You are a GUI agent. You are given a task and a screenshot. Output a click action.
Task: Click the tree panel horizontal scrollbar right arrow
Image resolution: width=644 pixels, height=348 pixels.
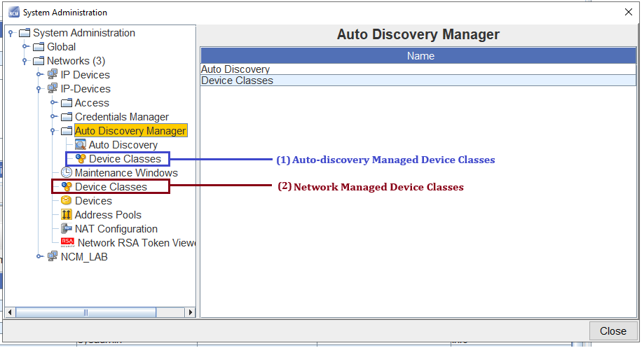pos(190,312)
